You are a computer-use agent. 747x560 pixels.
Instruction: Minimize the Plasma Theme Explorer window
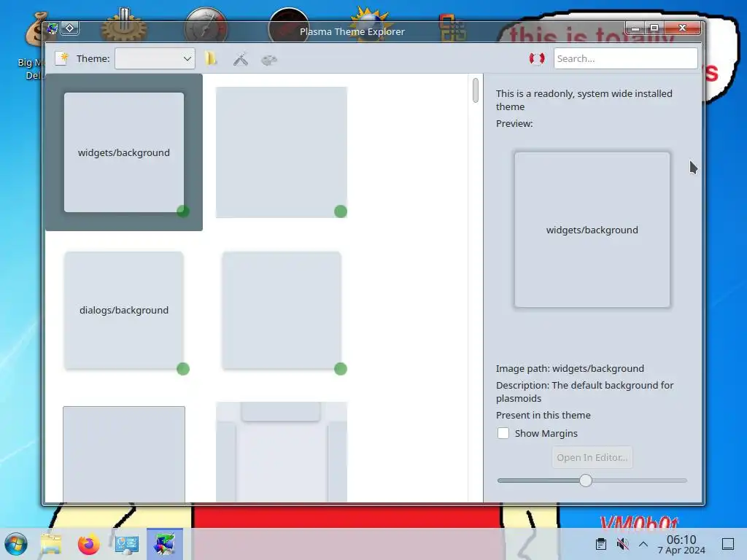[635, 28]
